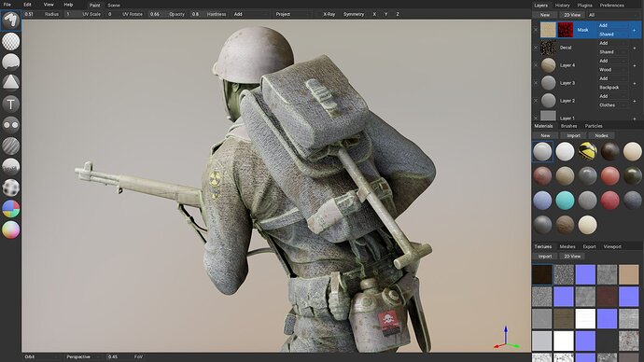The height and width of the screenshot is (362, 644).
Task: Select the triangle Decal tool
Action: point(10,82)
